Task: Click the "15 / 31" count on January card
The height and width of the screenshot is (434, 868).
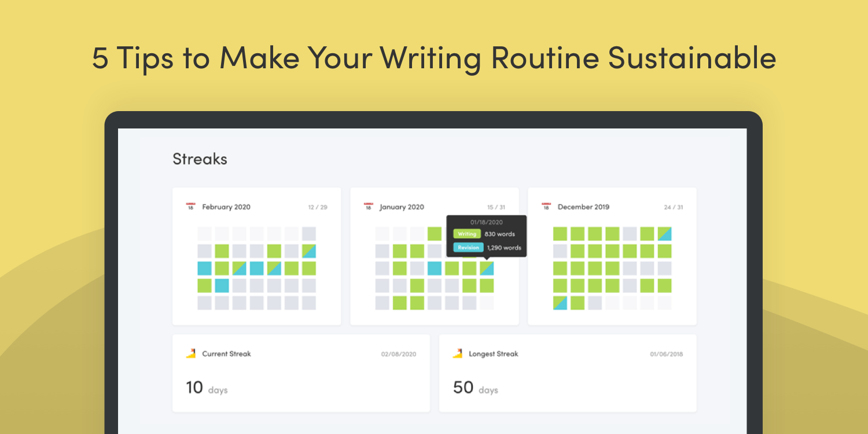Action: 496,207
